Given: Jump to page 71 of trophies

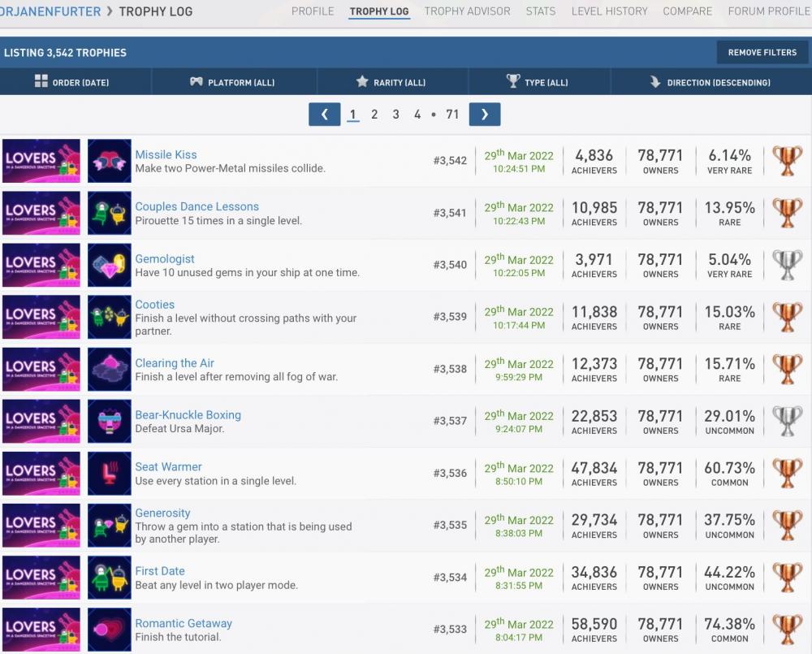Looking at the screenshot, I should (x=452, y=115).
